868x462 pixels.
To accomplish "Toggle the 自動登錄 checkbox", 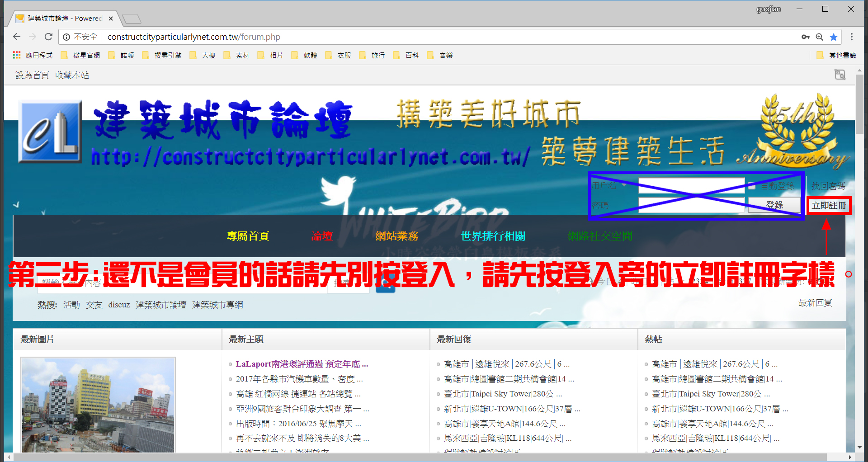I will [x=752, y=186].
